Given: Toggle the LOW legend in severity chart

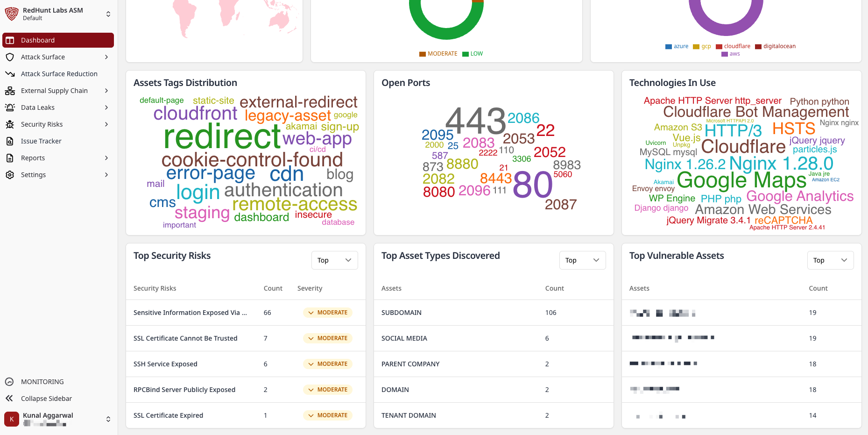Looking at the screenshot, I should pyautogui.click(x=473, y=54).
